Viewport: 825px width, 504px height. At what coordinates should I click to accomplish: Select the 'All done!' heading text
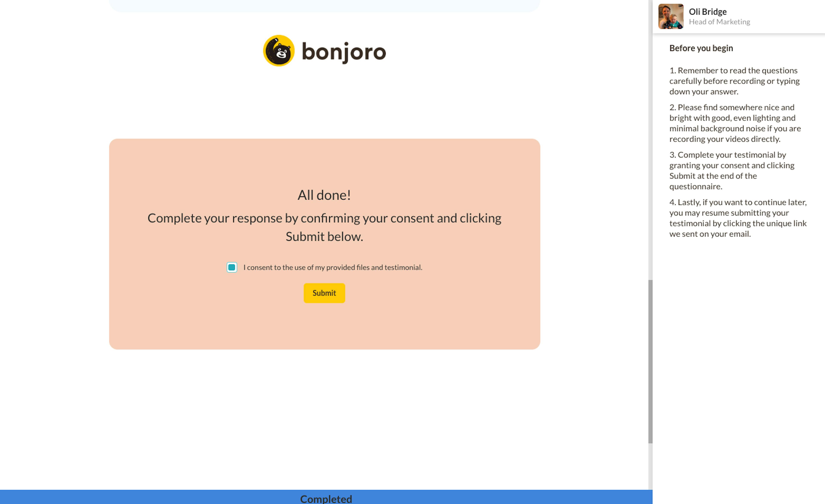click(324, 195)
